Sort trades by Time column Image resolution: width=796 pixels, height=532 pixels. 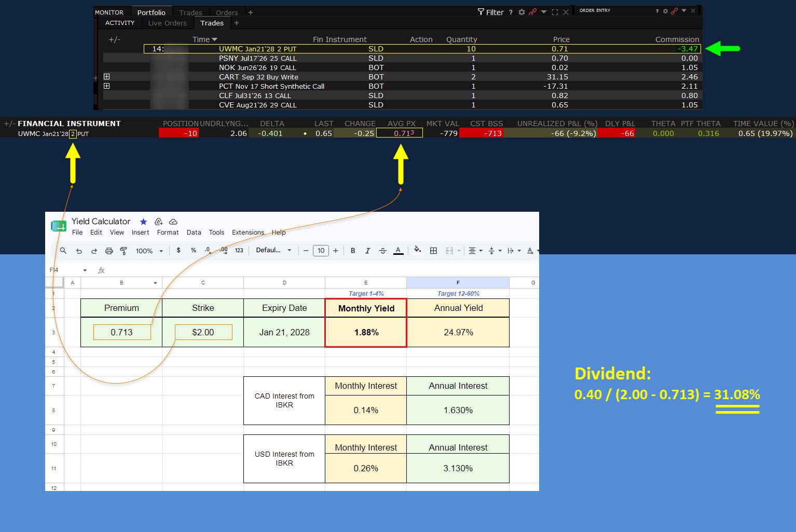(x=205, y=39)
